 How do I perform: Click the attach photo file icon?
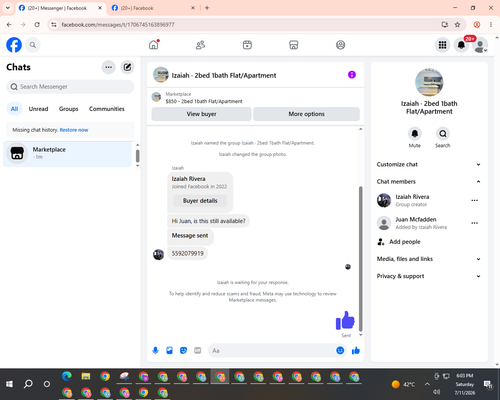tap(169, 350)
